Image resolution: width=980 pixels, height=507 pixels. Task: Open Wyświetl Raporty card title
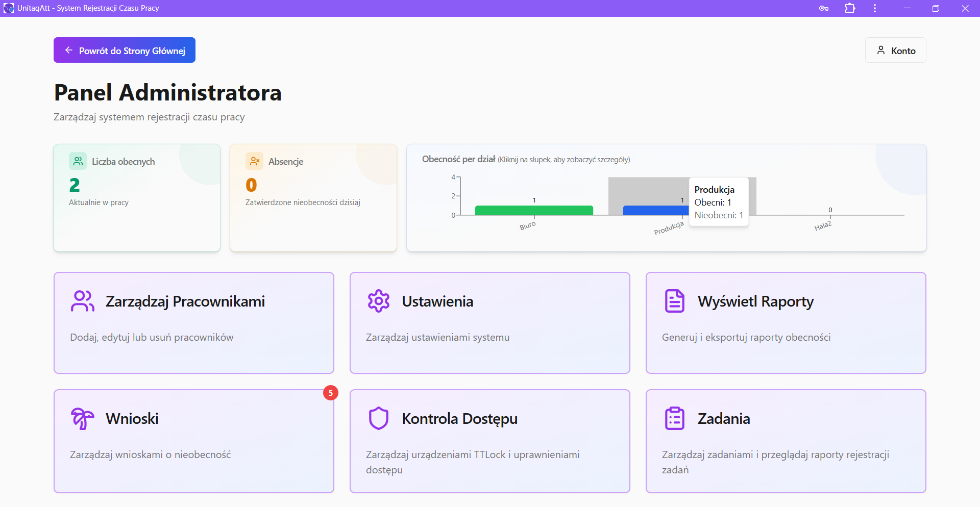[x=755, y=301]
